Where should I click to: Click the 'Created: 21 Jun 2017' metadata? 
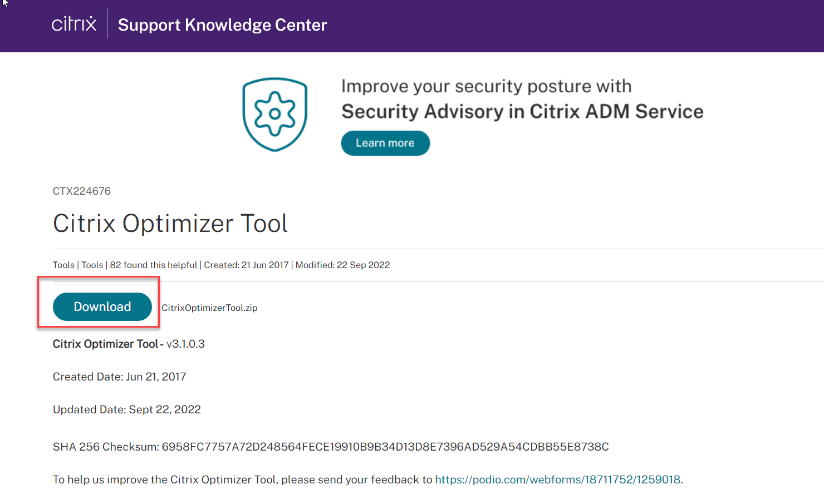(246, 265)
